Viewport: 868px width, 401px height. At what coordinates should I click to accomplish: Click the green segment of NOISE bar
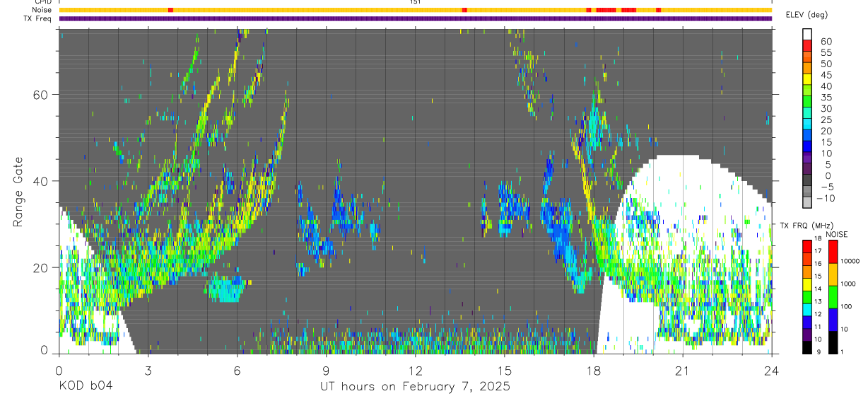[x=833, y=297]
